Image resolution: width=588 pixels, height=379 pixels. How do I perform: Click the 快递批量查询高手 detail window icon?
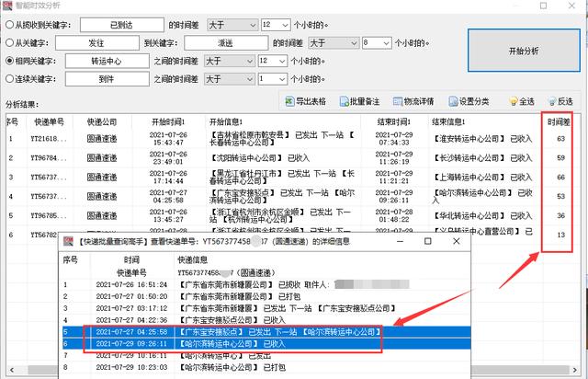[x=65, y=242]
